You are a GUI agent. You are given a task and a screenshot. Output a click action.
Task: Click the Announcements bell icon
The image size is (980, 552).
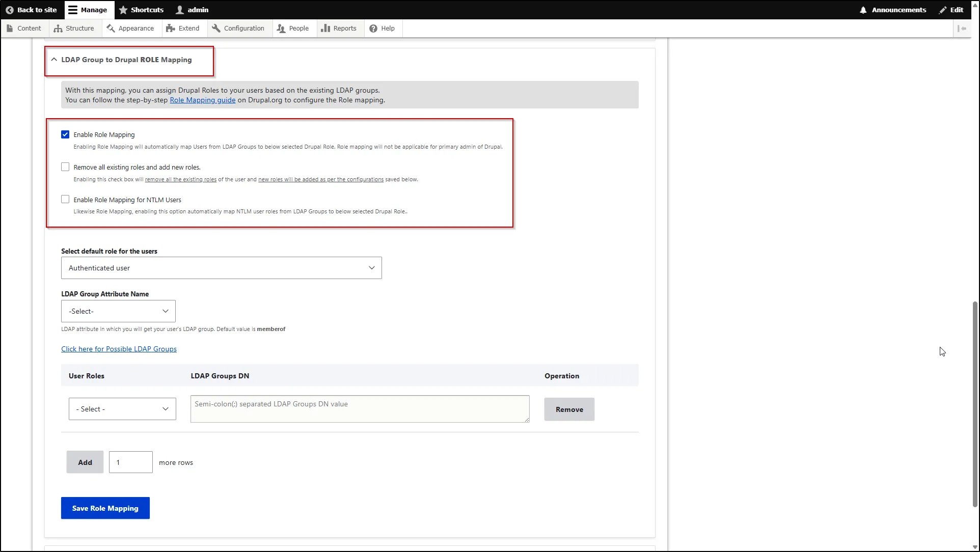point(863,10)
